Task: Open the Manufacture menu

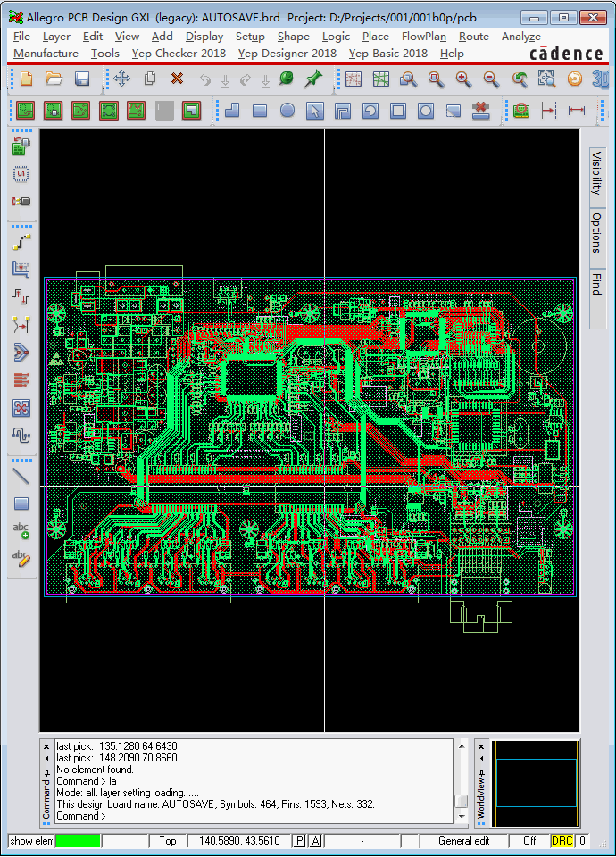Action: pos(46,54)
